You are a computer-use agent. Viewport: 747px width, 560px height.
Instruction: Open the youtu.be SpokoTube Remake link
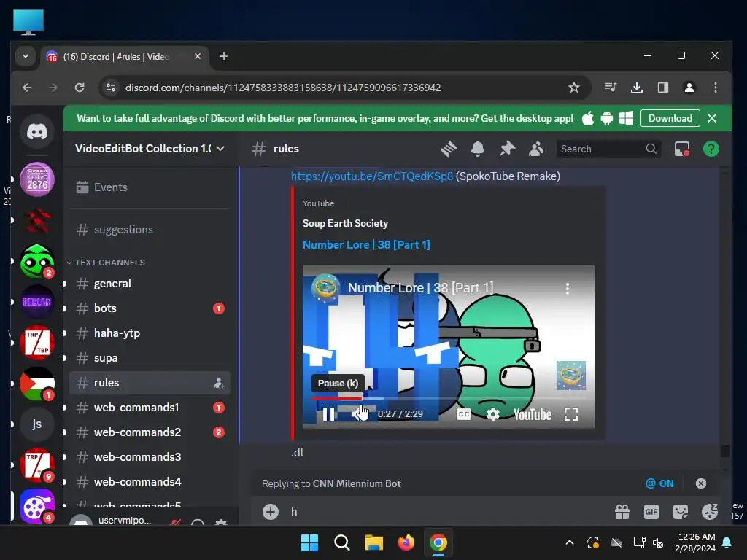371,176
